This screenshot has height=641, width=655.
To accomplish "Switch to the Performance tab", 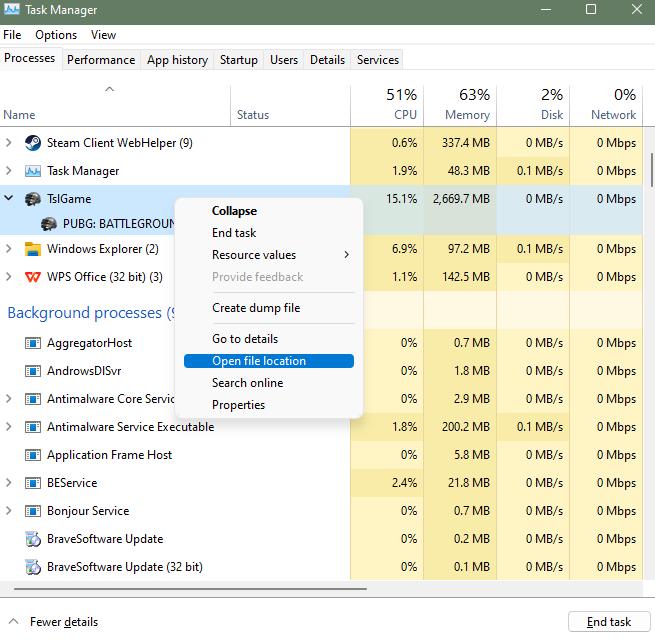I will point(101,60).
